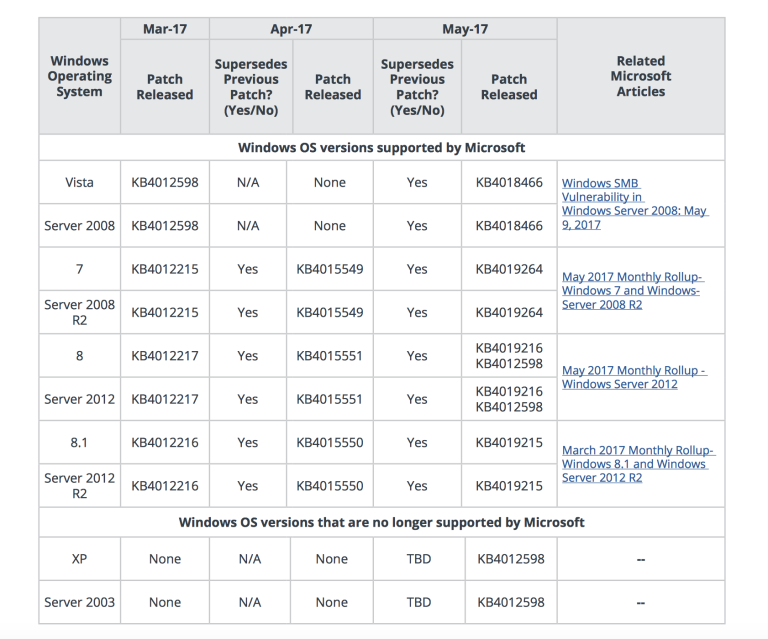Select KB4015551 in the Server 2012 row
The height and width of the screenshot is (639, 768).
coord(330,399)
